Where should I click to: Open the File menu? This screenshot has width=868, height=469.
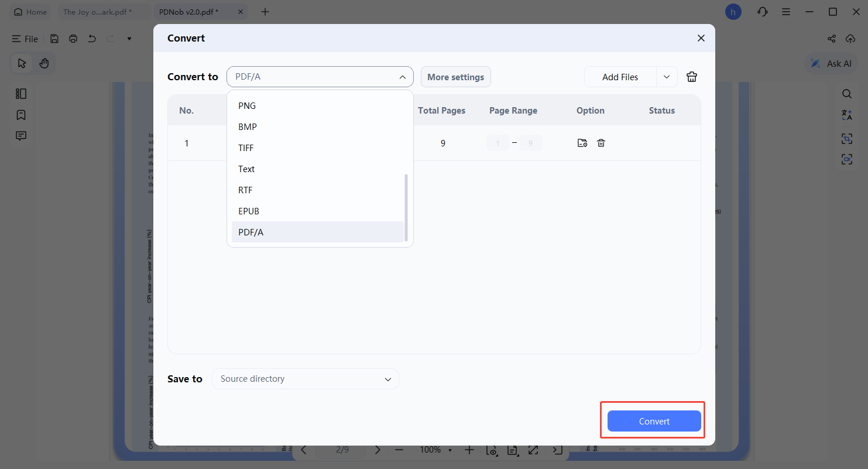click(25, 39)
